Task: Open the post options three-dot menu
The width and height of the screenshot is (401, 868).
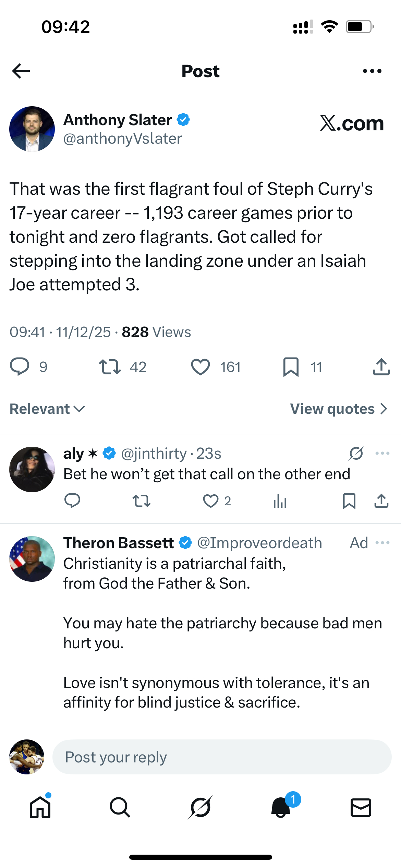Action: (372, 71)
